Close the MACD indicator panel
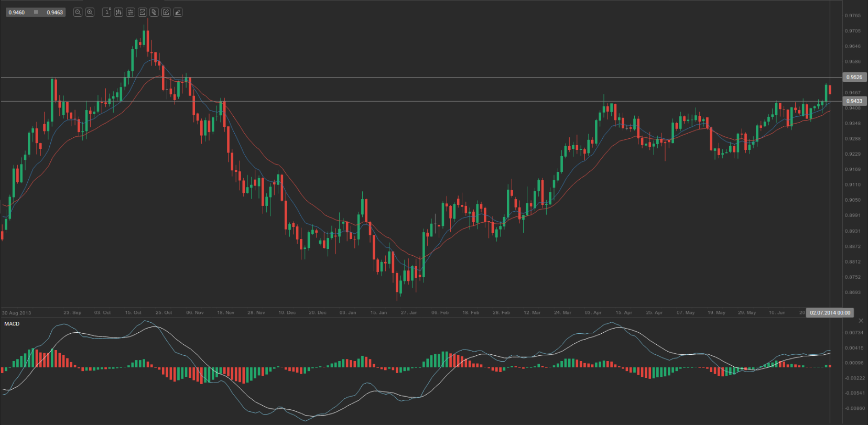Viewport: 868px width, 425px height. pos(861,321)
